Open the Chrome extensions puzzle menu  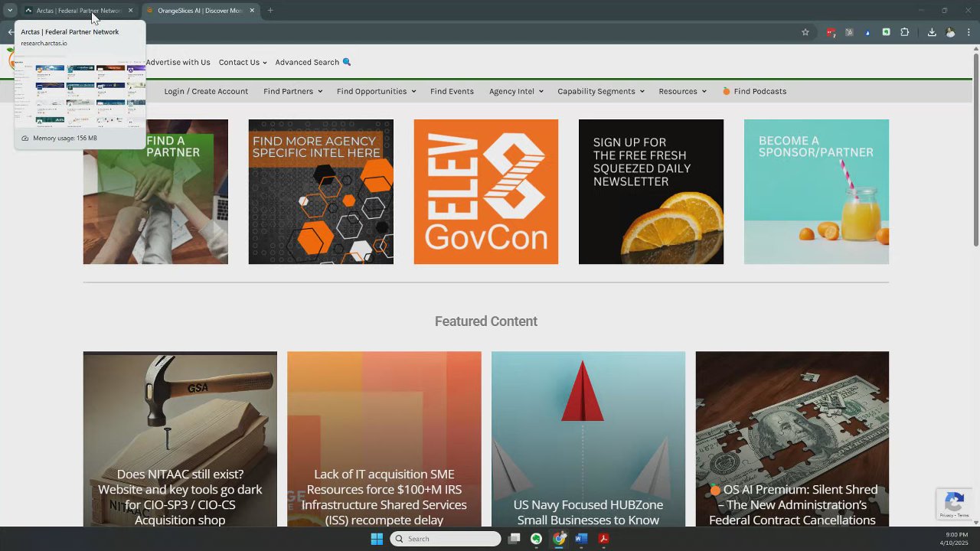click(904, 32)
